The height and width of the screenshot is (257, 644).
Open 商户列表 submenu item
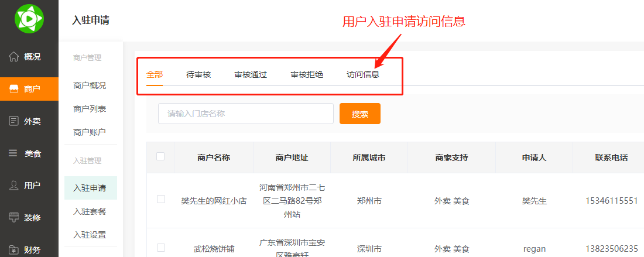click(90, 109)
